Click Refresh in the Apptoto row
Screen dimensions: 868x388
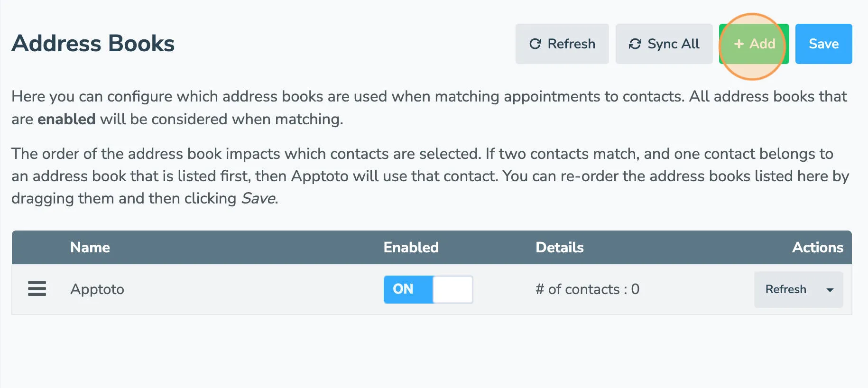(785, 289)
